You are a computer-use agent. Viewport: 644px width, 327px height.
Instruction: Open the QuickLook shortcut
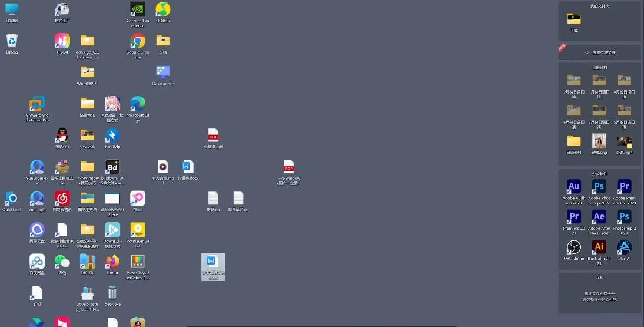coord(12,198)
